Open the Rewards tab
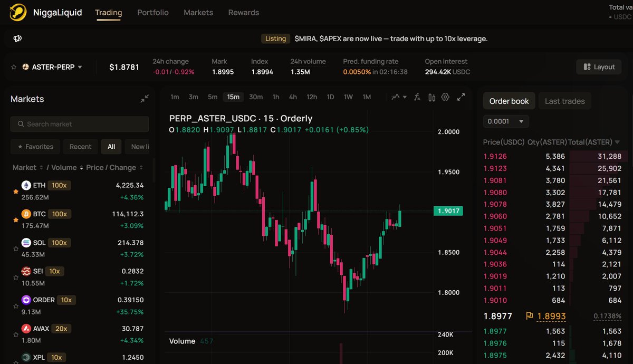Screen dimensions: 633x364 [244, 12]
